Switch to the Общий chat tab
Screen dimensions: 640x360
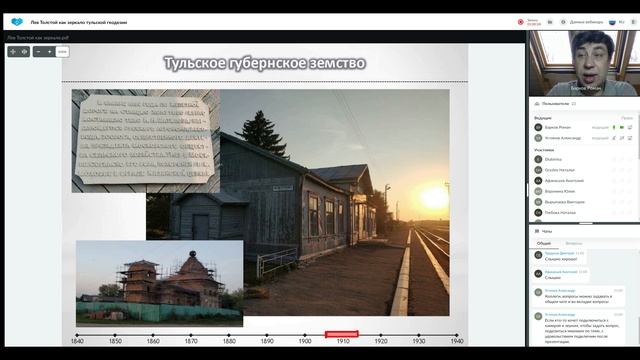pos(544,243)
